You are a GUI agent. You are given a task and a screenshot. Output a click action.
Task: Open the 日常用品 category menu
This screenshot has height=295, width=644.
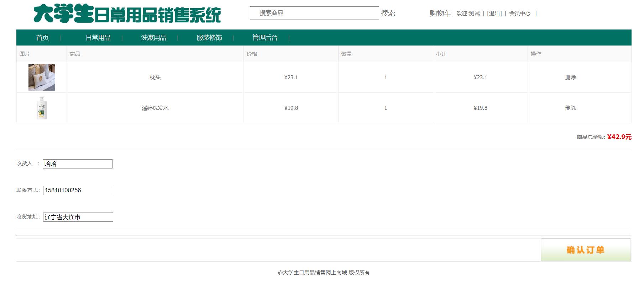click(x=98, y=38)
